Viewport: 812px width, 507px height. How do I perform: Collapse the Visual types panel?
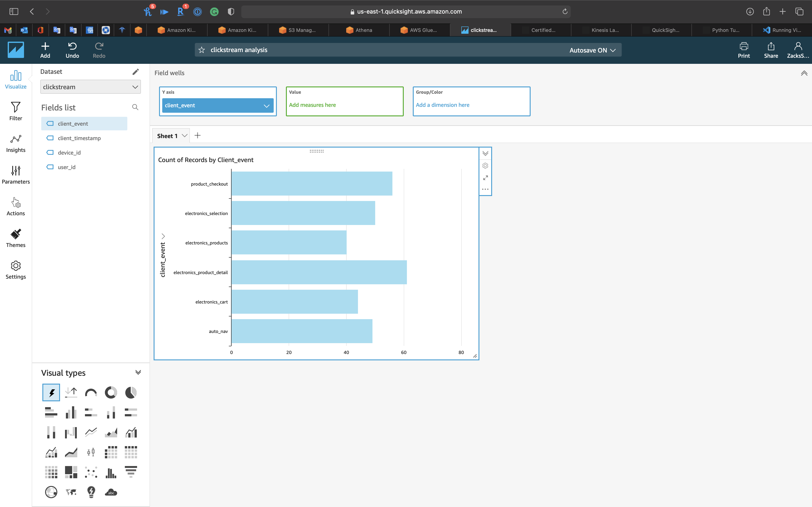138,373
